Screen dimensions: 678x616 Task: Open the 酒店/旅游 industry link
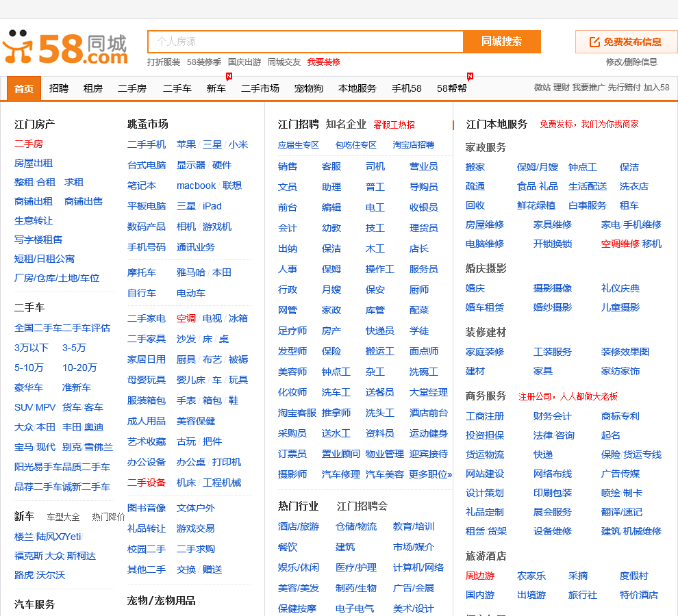click(299, 527)
